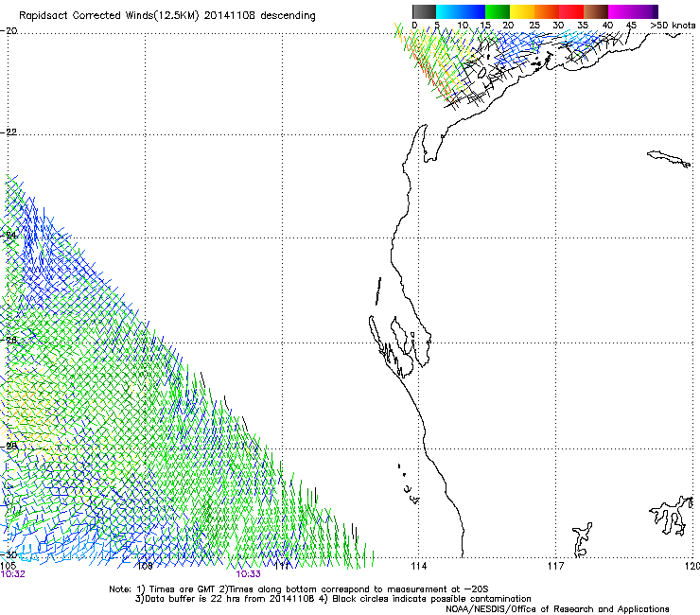The image size is (700, 615).
Task: Click the 'NOAA/NESDIS/Office of Research and Applications' credit
Action: pyautogui.click(x=557, y=609)
